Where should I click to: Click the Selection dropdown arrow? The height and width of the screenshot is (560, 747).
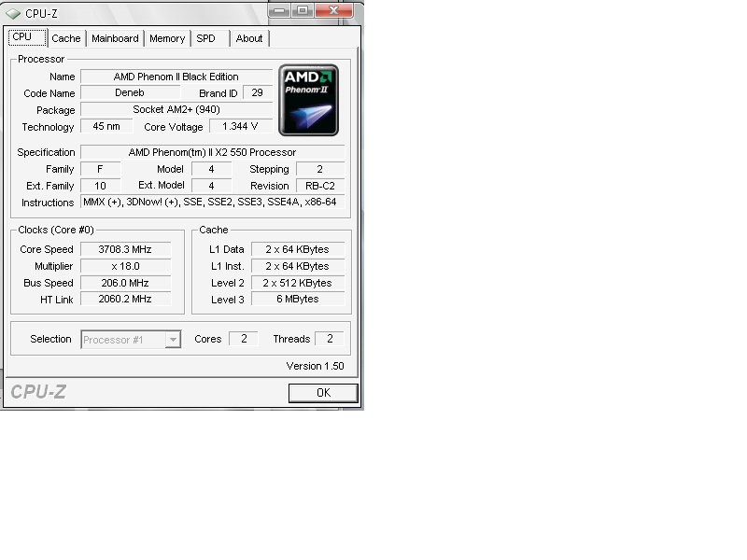(x=173, y=340)
